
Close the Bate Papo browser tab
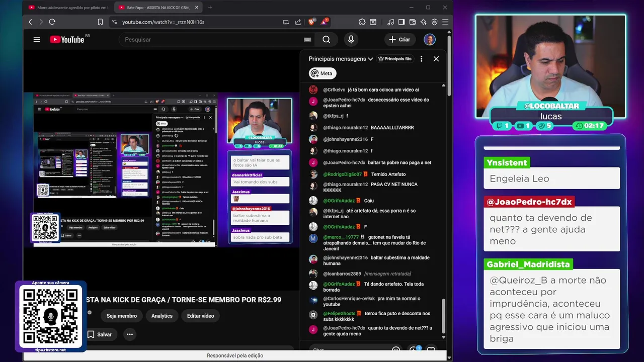tap(197, 8)
